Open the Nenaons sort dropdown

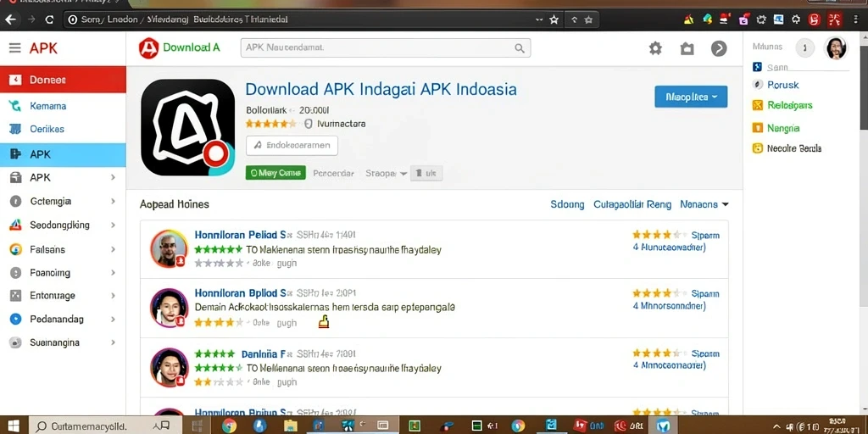tap(704, 204)
